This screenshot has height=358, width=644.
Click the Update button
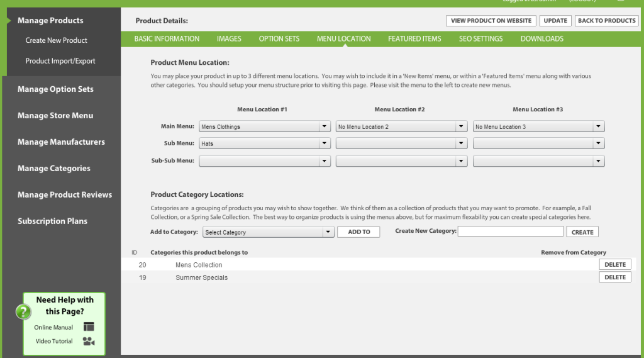(x=555, y=21)
